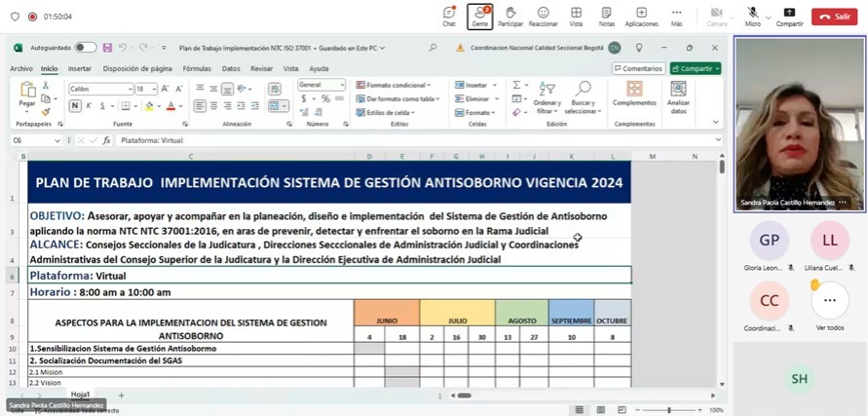
Task: Click the lightbulb icon in Excel title bar
Action: [638, 48]
